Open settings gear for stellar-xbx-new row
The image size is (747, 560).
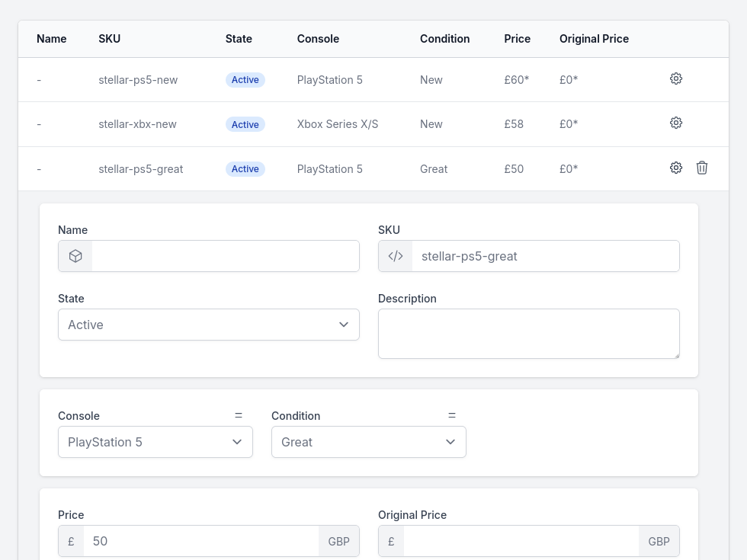(675, 123)
